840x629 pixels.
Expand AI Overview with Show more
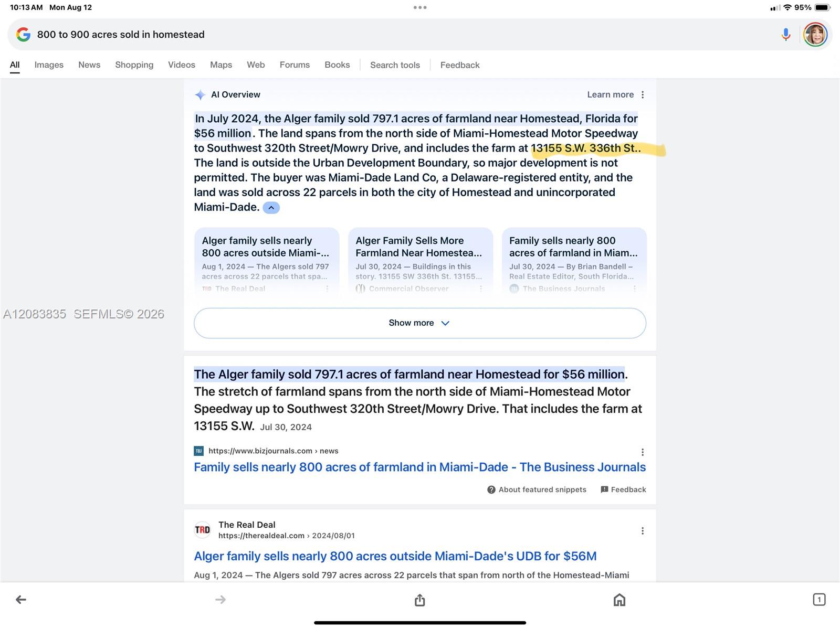[x=420, y=323]
